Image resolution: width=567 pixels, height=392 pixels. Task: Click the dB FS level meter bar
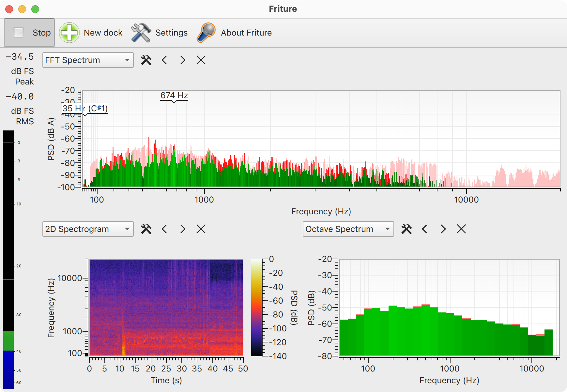tap(8, 260)
